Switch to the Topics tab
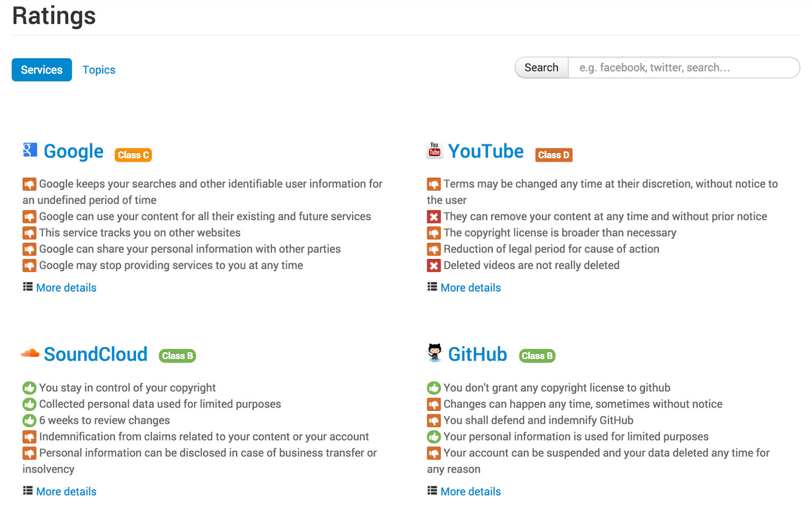This screenshot has width=812, height=514. pyautogui.click(x=98, y=70)
